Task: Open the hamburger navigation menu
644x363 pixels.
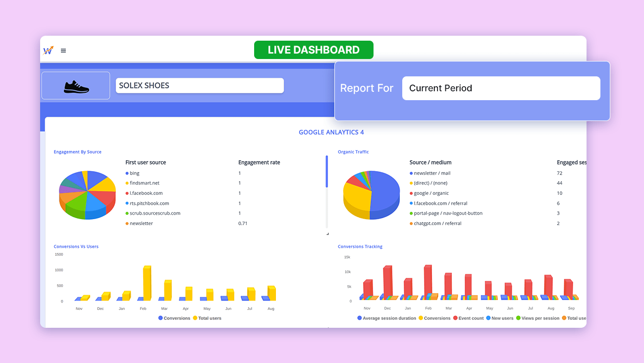Action: [63, 50]
